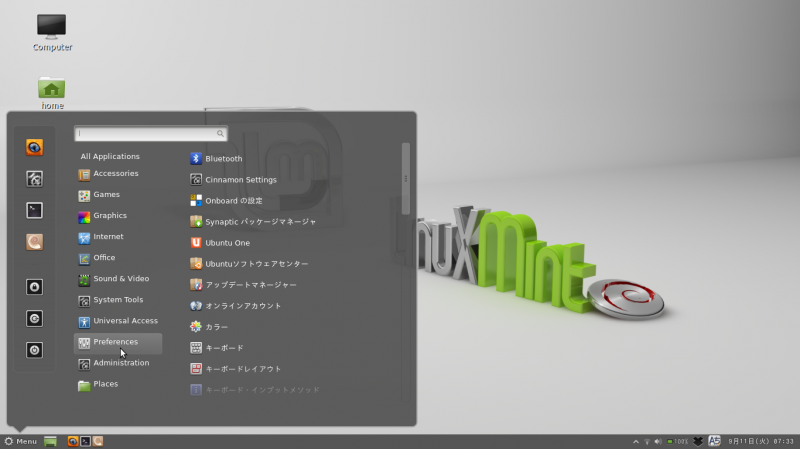Click the applications list scrollbar
This screenshot has height=449, width=800.
point(406,179)
